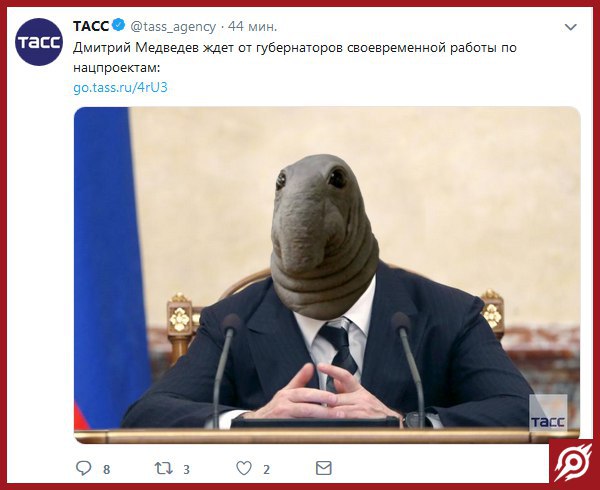Open the attached photo in full view

pyautogui.click(x=327, y=275)
